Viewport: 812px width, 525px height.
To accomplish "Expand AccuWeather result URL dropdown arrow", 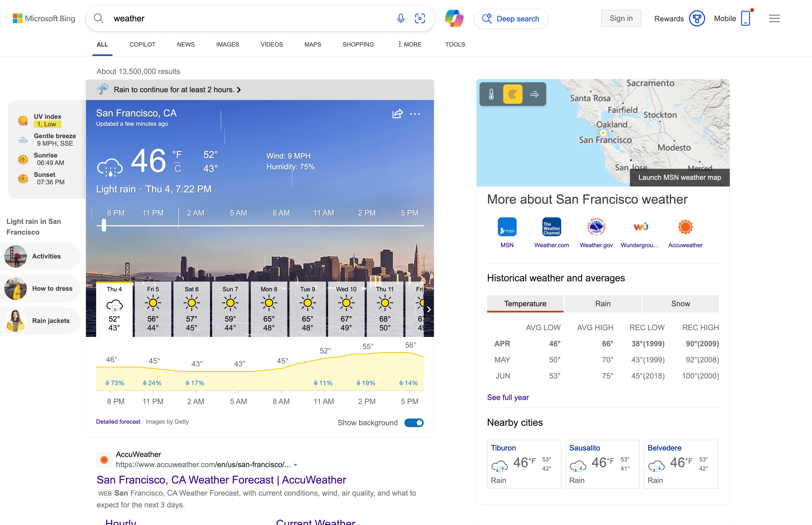I will [x=296, y=465].
